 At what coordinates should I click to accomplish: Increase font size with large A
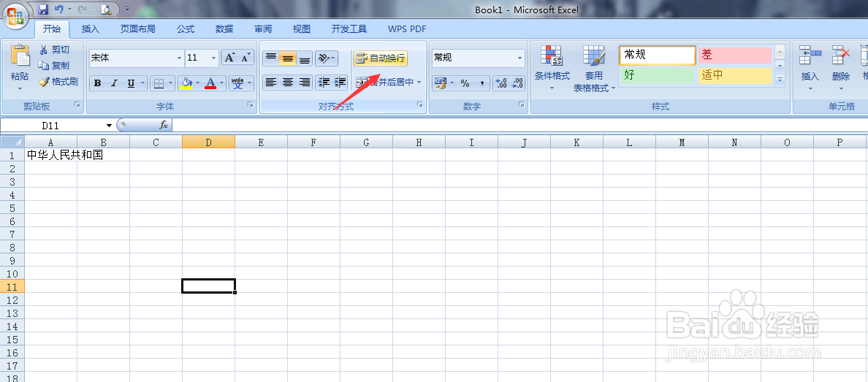tap(229, 58)
